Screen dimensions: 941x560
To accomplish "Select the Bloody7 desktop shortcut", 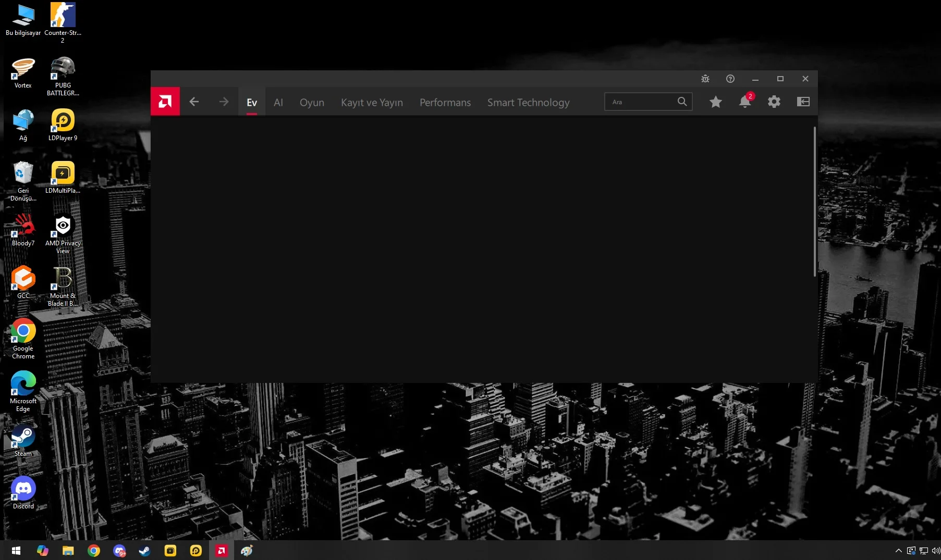I will [23, 230].
